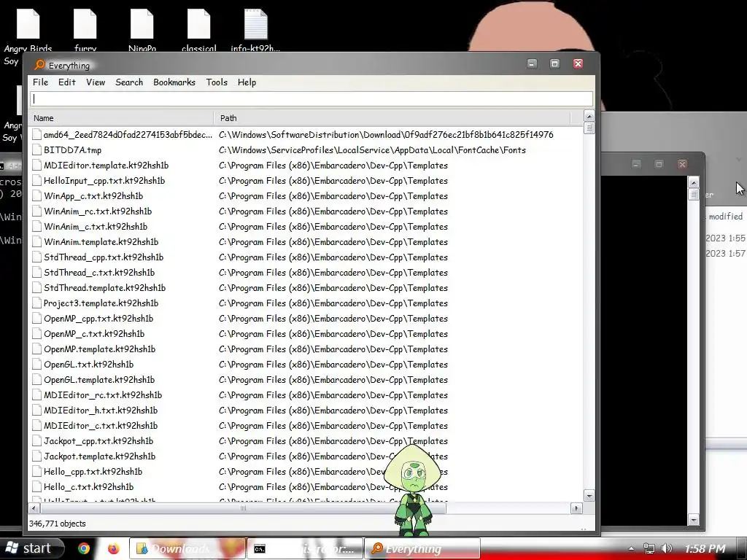The height and width of the screenshot is (560, 747).
Task: Click the file icon of WinAnim_c.txt.kt92hsh1b
Action: pyautogui.click(x=36, y=227)
